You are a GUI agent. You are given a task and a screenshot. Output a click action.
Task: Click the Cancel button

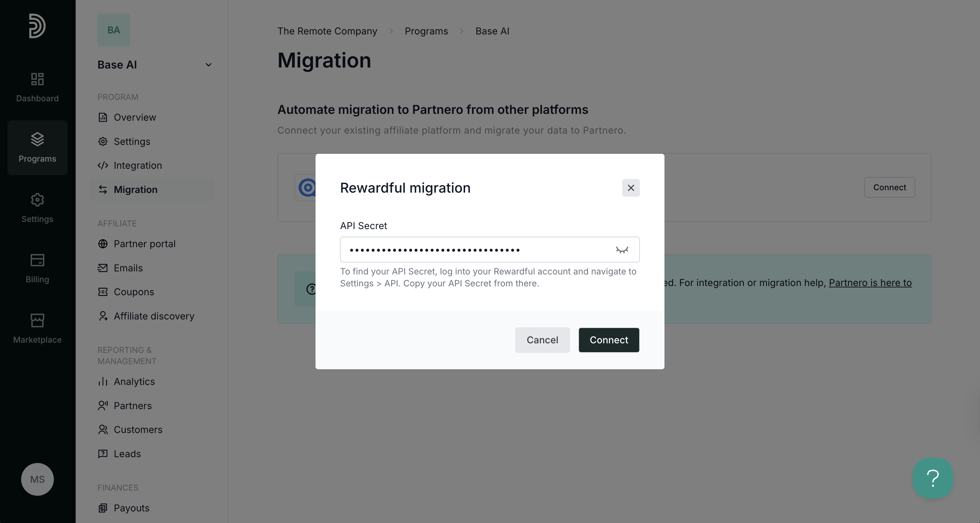tap(542, 340)
